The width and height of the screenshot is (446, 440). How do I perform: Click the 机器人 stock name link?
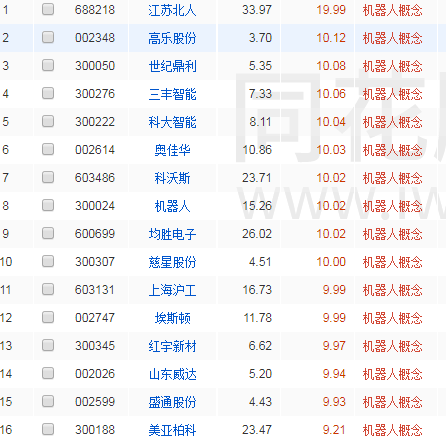(x=172, y=206)
